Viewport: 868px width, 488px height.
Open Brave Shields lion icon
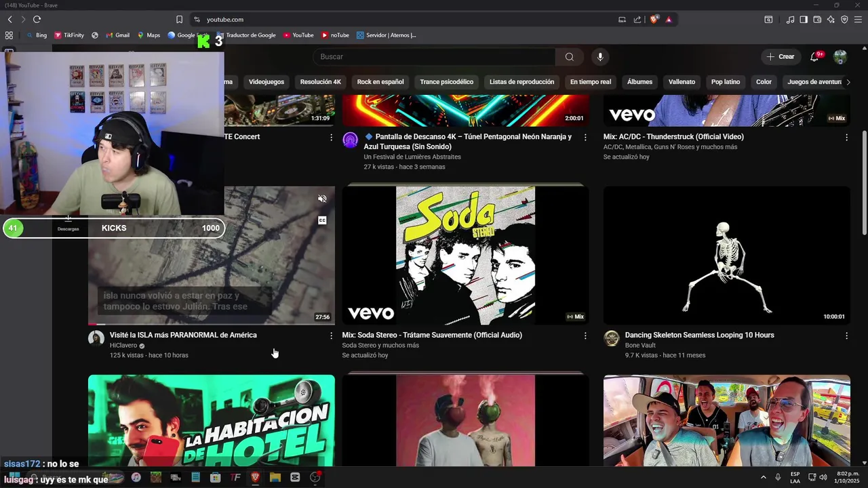coord(654,20)
